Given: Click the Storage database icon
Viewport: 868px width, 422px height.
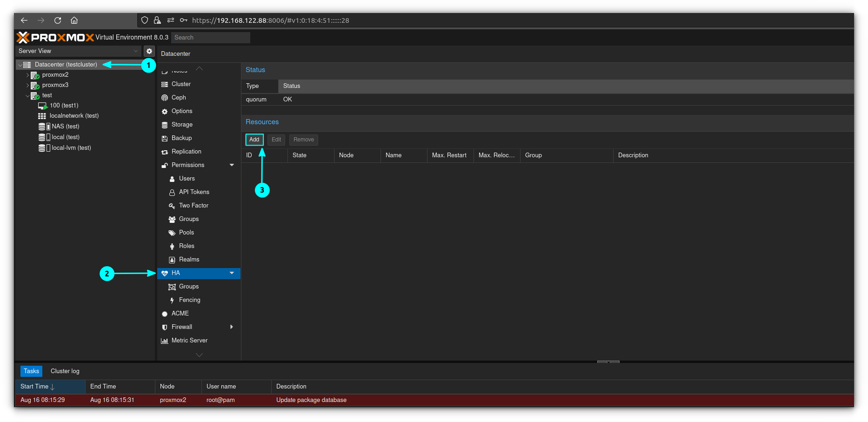Looking at the screenshot, I should (x=165, y=125).
